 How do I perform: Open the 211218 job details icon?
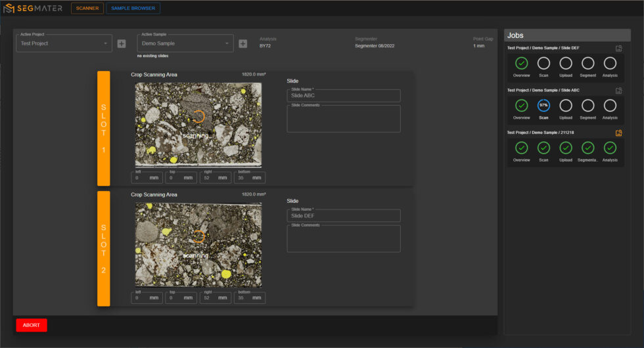[x=618, y=133]
